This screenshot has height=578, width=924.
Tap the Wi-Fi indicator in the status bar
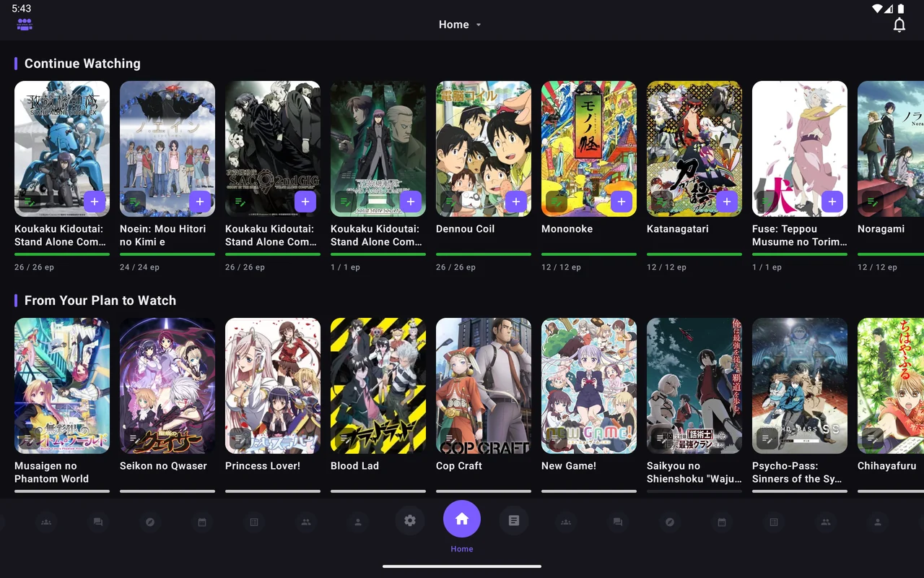tap(877, 9)
